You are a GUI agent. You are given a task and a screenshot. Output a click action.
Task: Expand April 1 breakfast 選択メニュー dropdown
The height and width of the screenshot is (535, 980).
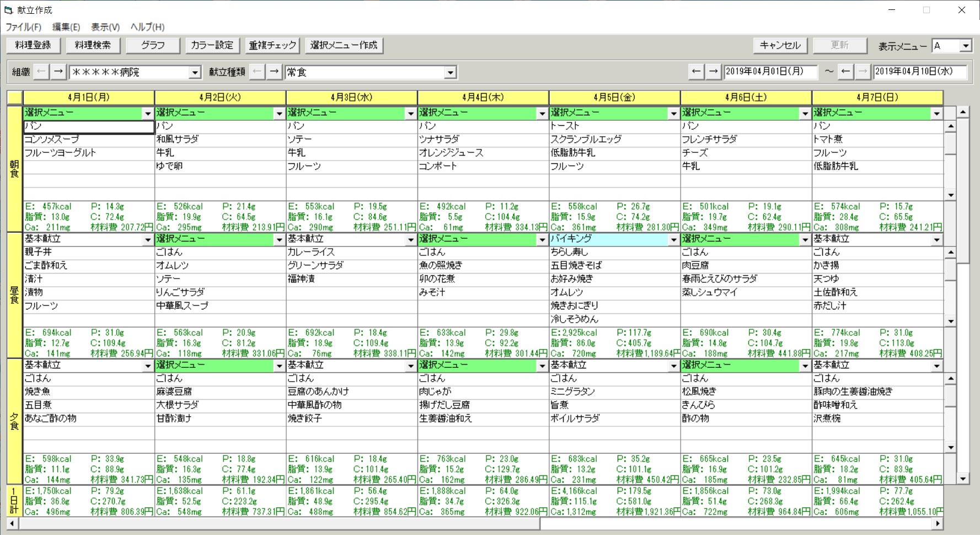148,113
